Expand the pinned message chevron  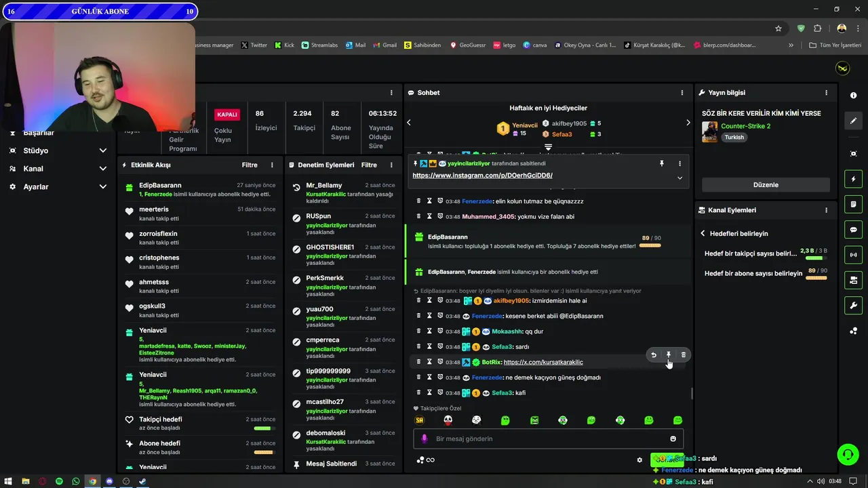[x=679, y=178]
